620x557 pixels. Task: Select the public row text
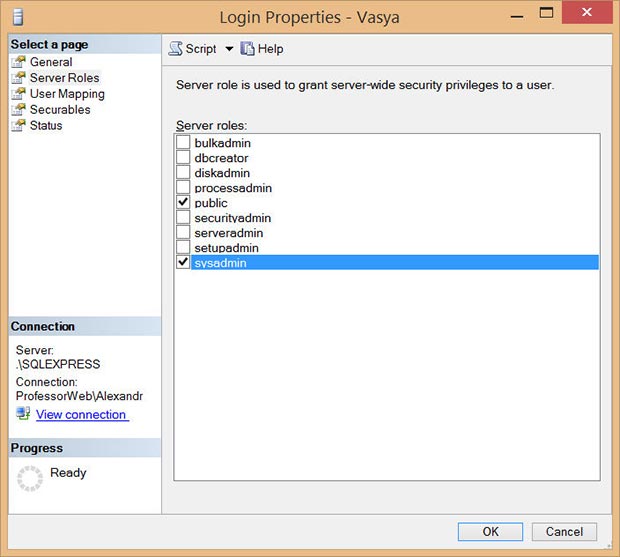(211, 203)
